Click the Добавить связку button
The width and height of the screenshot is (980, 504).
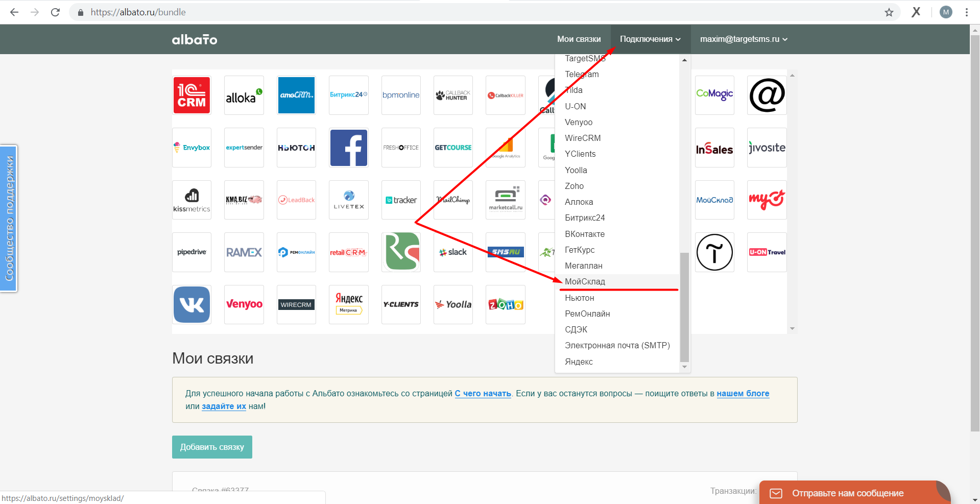pos(212,447)
